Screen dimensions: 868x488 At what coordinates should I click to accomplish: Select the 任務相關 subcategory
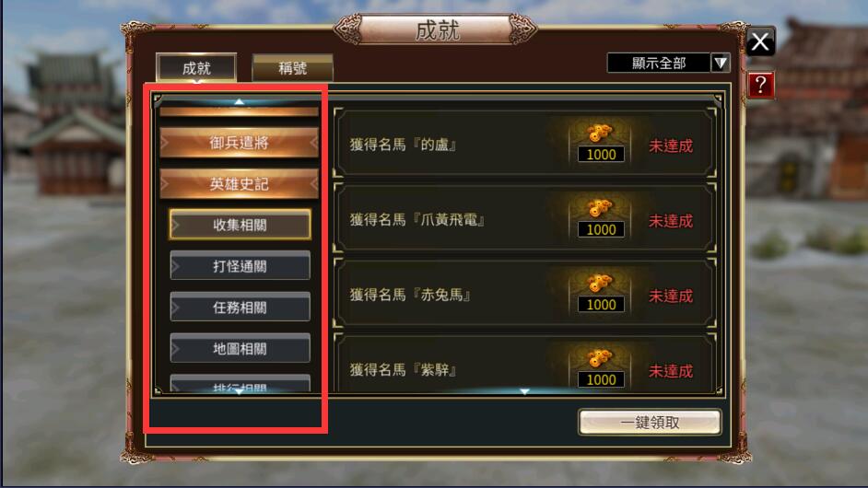coord(240,308)
